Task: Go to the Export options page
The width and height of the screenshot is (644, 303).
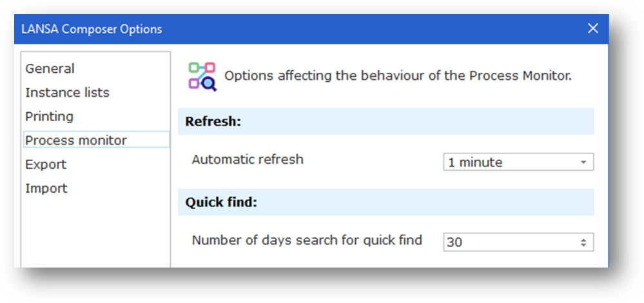Action: (x=46, y=164)
